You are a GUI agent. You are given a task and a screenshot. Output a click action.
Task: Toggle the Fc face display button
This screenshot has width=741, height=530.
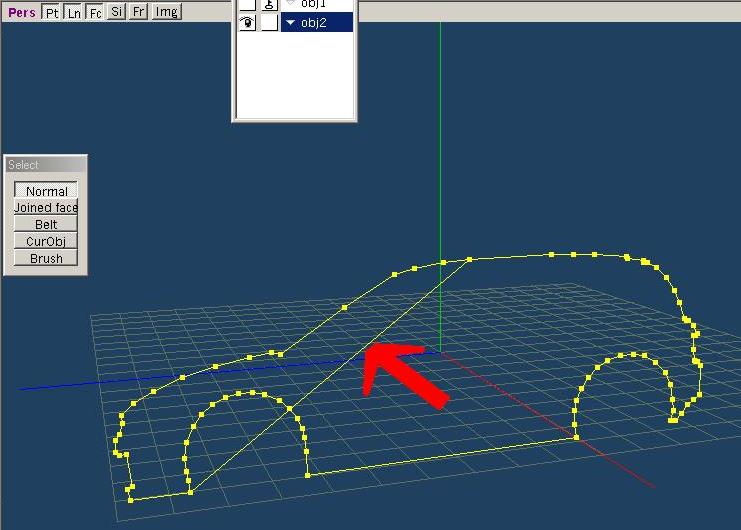pyautogui.click(x=94, y=12)
